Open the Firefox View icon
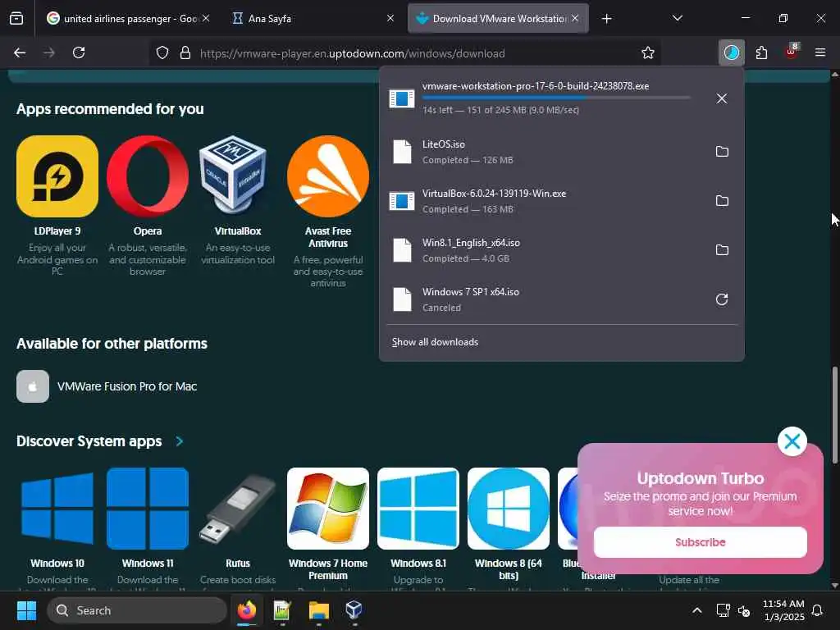 pyautogui.click(x=16, y=19)
